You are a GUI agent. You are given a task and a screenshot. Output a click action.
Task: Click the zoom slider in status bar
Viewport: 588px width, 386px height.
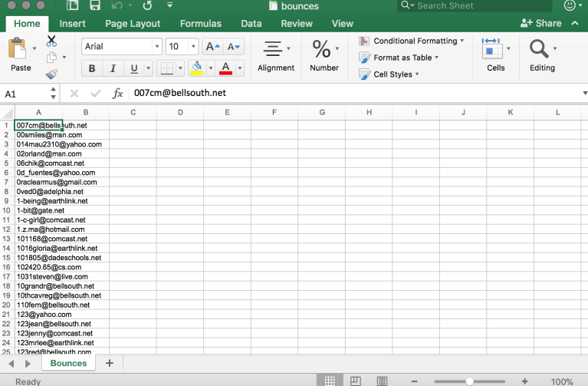click(469, 381)
